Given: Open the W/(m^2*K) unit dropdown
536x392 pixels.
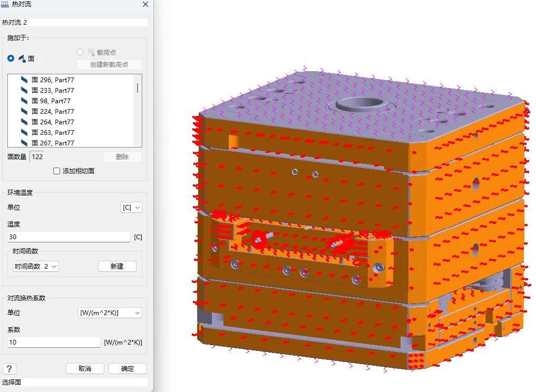Looking at the screenshot, I should (110, 313).
